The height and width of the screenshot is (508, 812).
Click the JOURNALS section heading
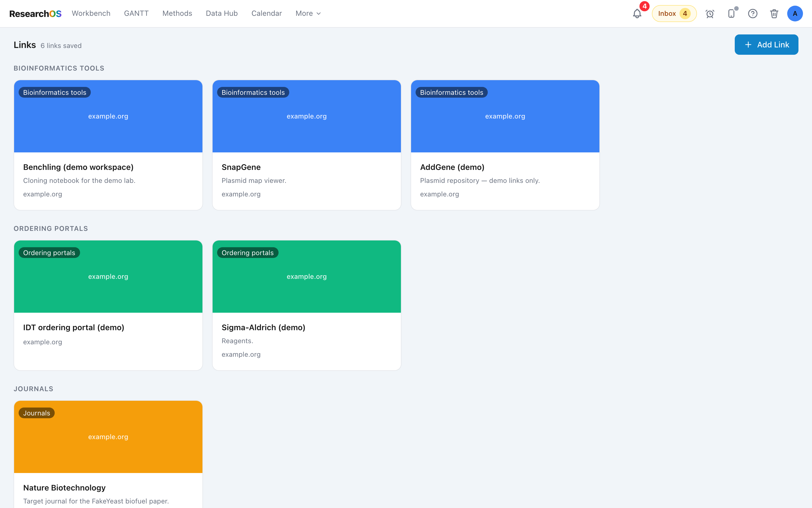point(34,389)
